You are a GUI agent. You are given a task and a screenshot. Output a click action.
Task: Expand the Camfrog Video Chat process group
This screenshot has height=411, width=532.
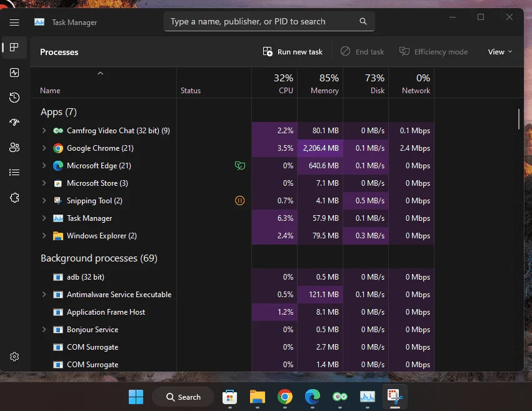click(44, 130)
